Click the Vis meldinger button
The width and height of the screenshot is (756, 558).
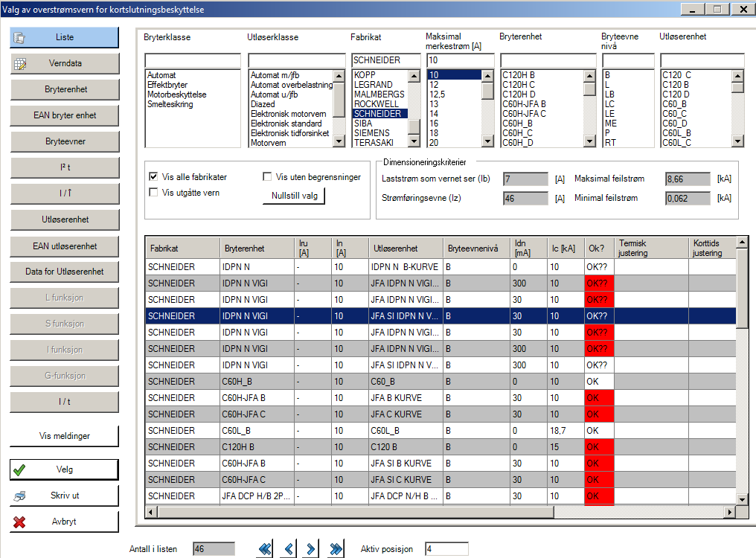point(64,436)
